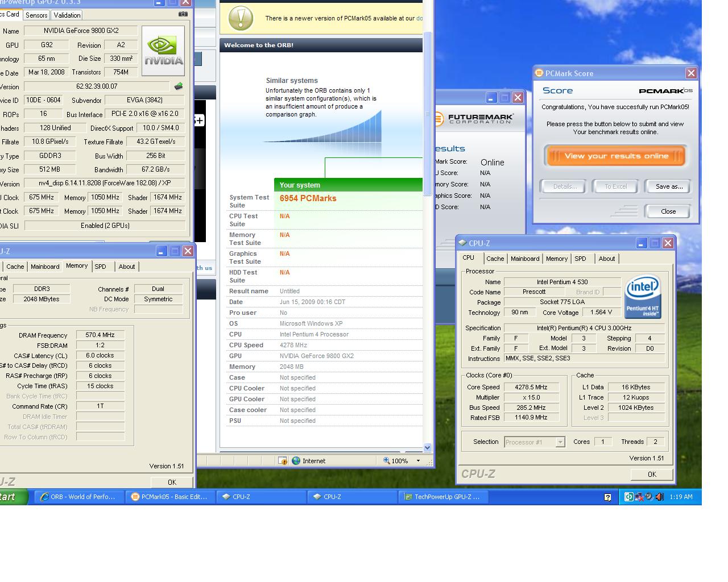The height and width of the screenshot is (582, 728).
Task: Click the browser vertical scrollbar down arrow
Action: (428, 447)
